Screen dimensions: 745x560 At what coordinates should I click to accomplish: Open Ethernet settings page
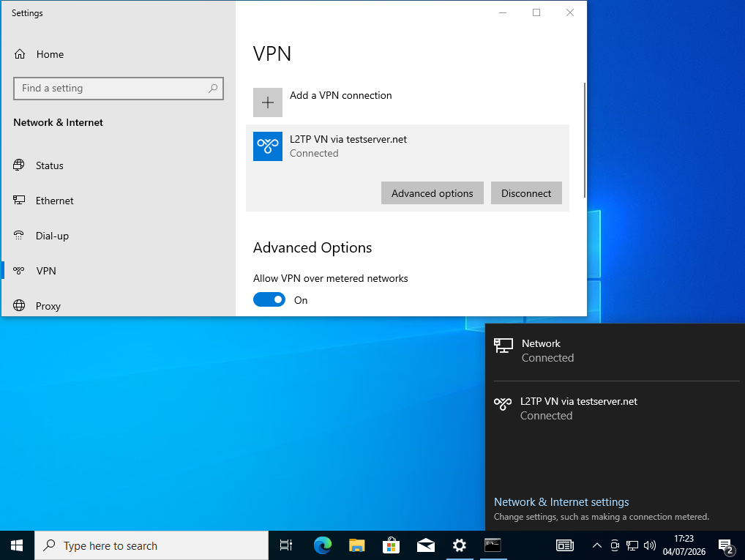(x=119, y=201)
